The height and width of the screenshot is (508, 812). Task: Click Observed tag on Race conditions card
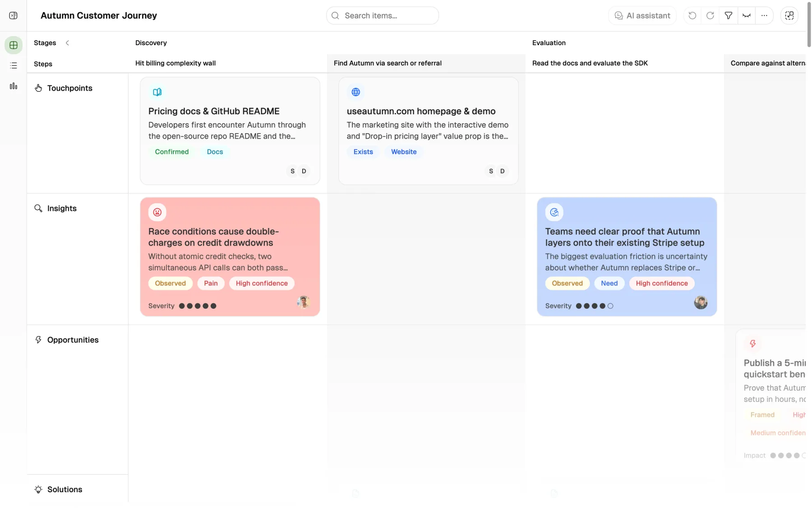[170, 283]
